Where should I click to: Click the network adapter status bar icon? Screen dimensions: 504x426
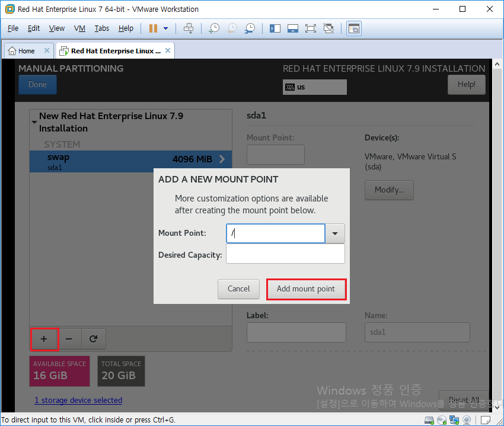click(454, 420)
